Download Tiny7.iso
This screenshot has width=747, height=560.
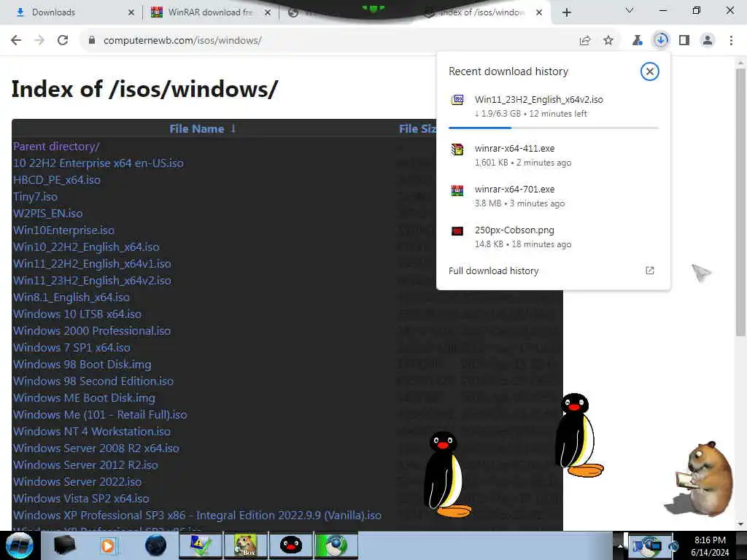35,197
